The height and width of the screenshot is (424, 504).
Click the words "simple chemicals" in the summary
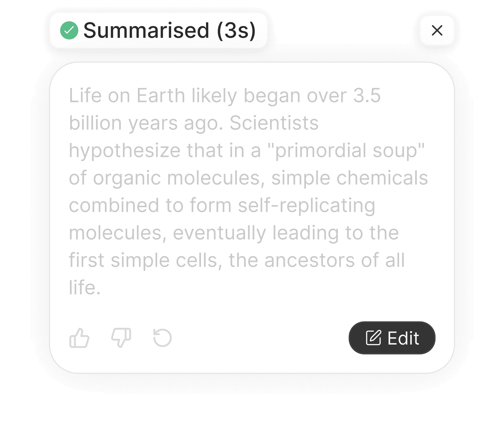click(x=349, y=178)
